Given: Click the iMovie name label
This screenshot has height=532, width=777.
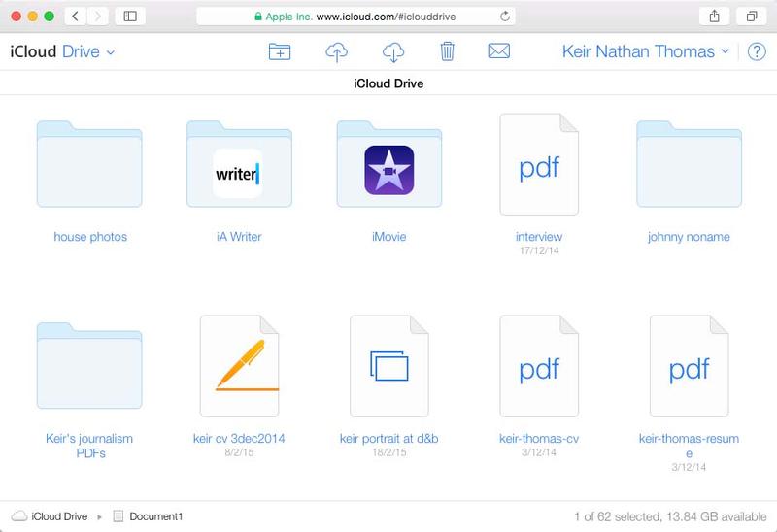Looking at the screenshot, I should point(389,237).
